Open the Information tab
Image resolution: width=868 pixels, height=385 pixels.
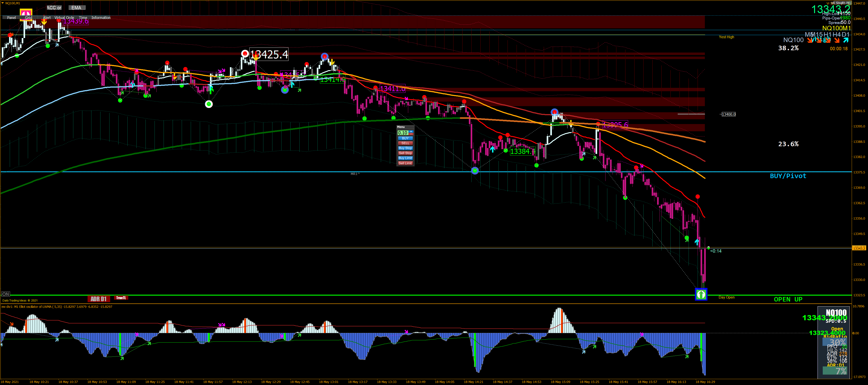coord(101,18)
